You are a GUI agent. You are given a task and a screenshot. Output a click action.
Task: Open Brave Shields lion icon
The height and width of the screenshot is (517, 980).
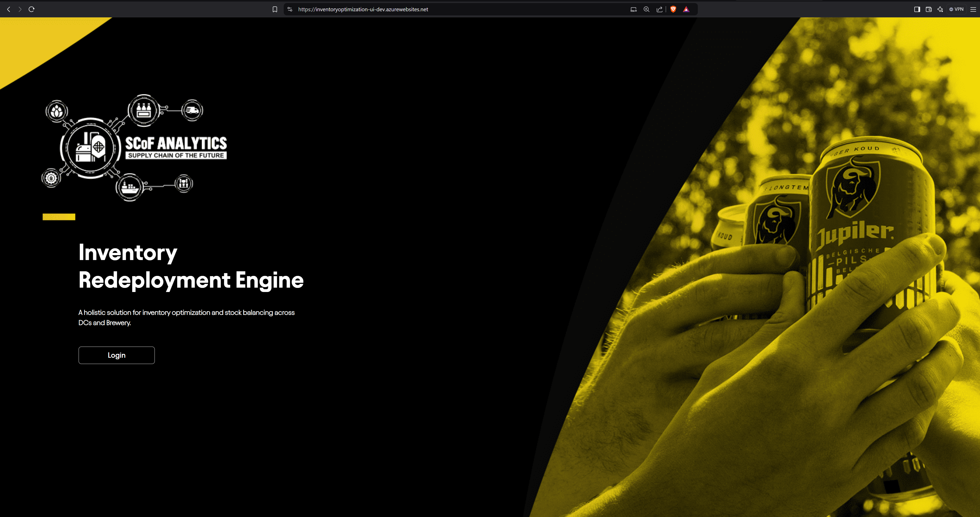pyautogui.click(x=673, y=9)
